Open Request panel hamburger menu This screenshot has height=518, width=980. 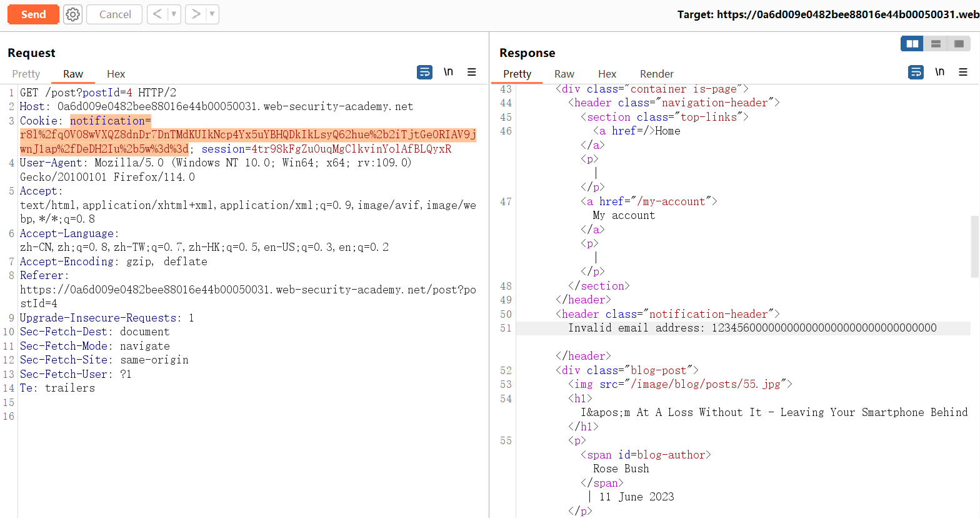472,73
